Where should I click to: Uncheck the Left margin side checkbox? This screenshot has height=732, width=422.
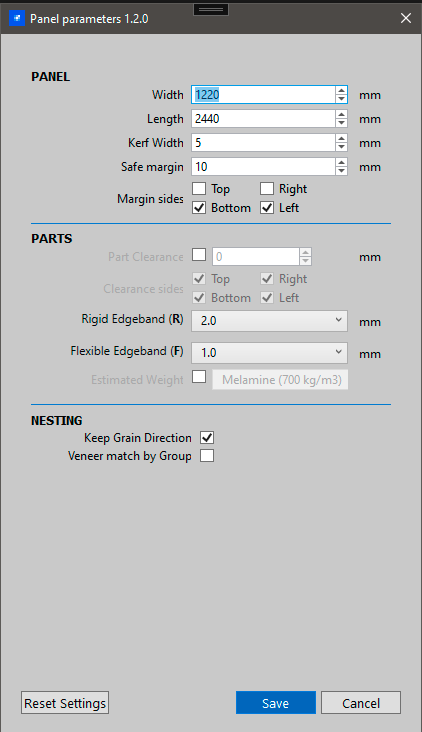pyautogui.click(x=267, y=208)
